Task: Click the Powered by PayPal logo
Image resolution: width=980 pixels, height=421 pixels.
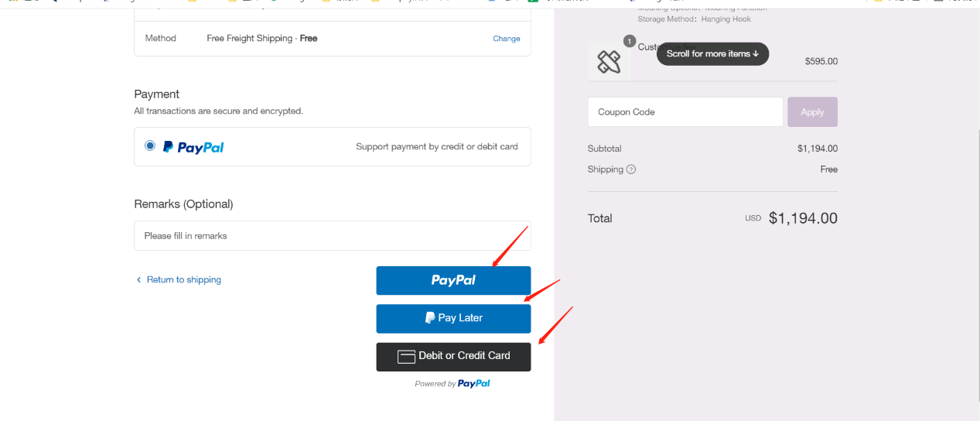Action: (x=473, y=384)
